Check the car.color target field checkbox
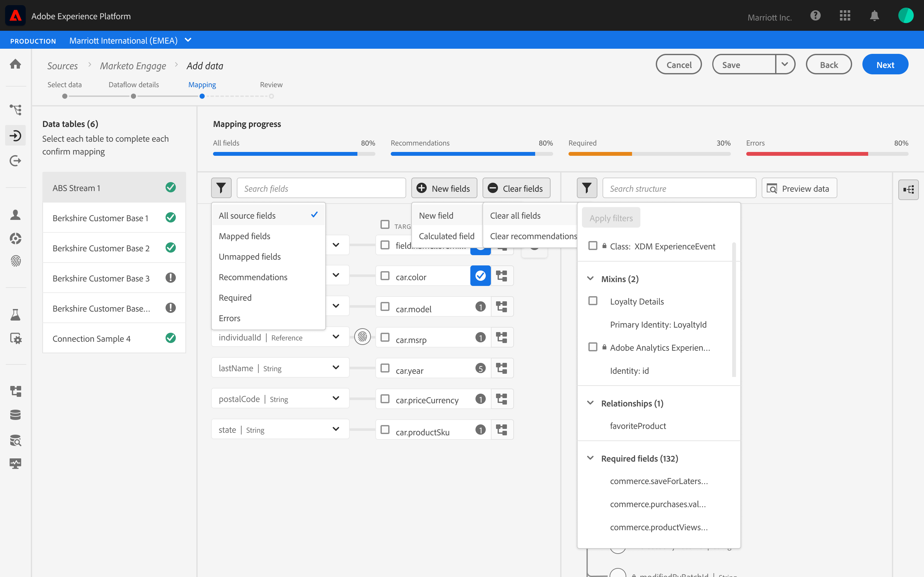This screenshot has width=924, height=577. (x=384, y=276)
